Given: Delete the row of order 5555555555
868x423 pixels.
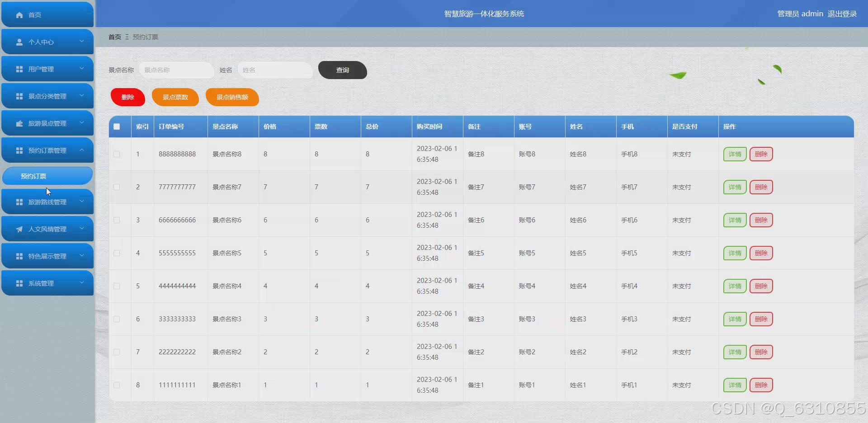Looking at the screenshot, I should click(761, 253).
